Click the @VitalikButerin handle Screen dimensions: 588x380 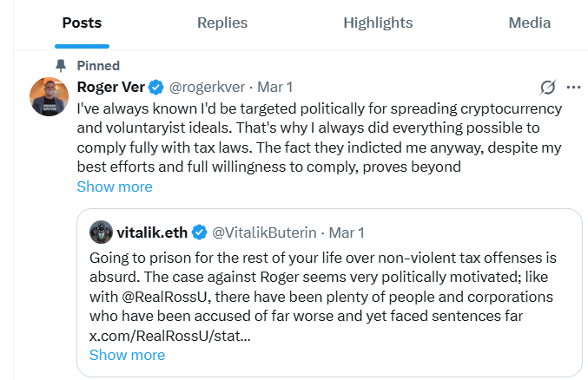click(x=265, y=232)
